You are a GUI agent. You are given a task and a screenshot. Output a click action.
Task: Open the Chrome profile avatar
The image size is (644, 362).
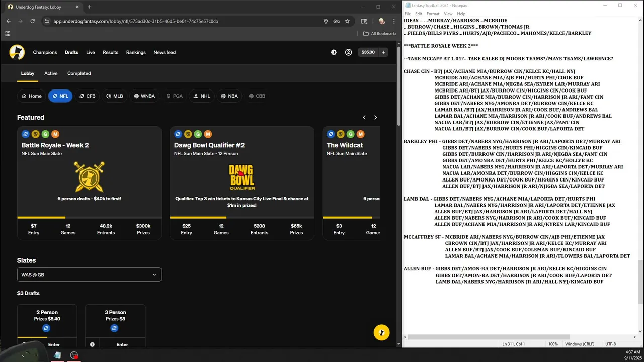click(x=381, y=21)
